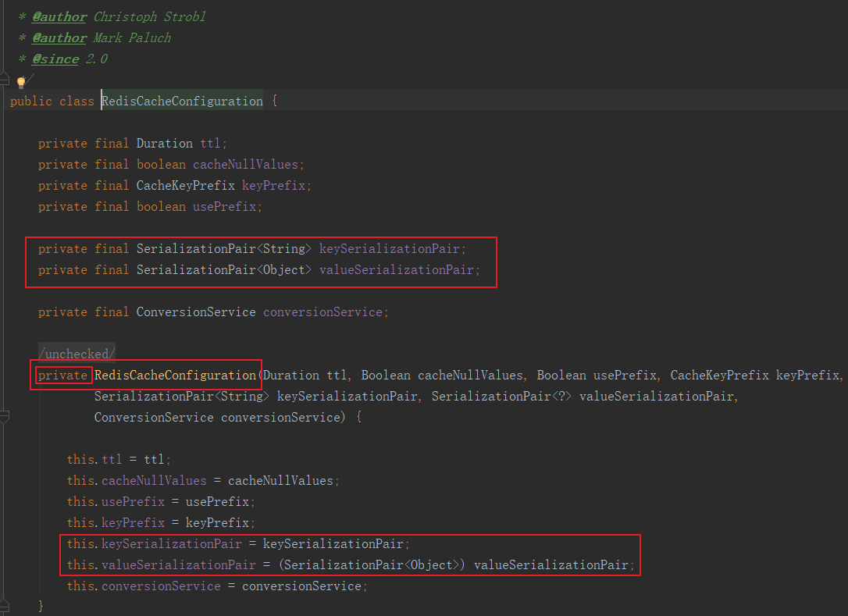Click this.conversionService in the assignment statement
The width and height of the screenshot is (848, 616).
click(144, 586)
